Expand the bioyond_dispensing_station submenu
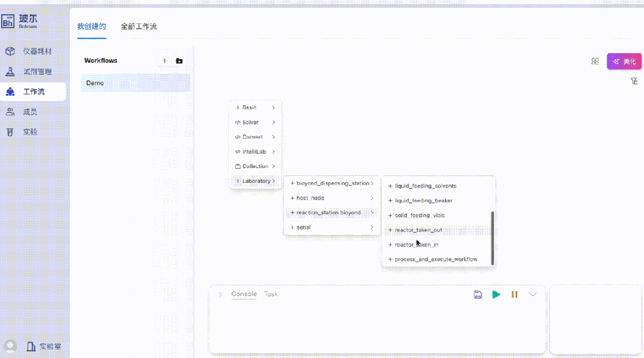This screenshot has width=644, height=358. pos(332,183)
